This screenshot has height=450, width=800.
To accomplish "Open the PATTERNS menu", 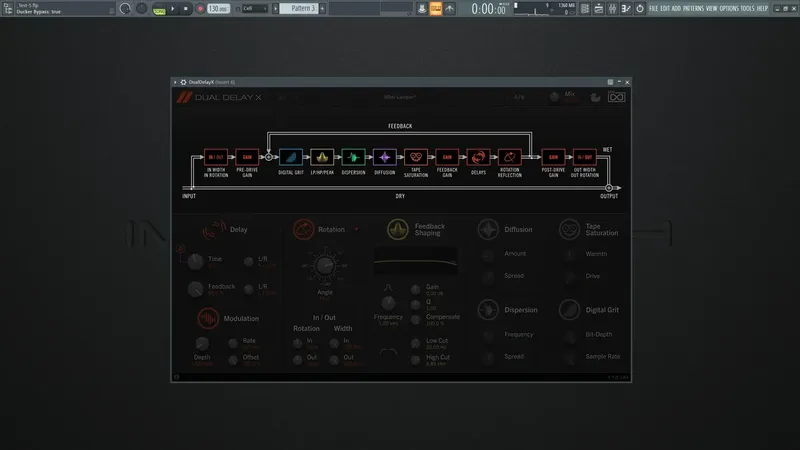I will (693, 9).
